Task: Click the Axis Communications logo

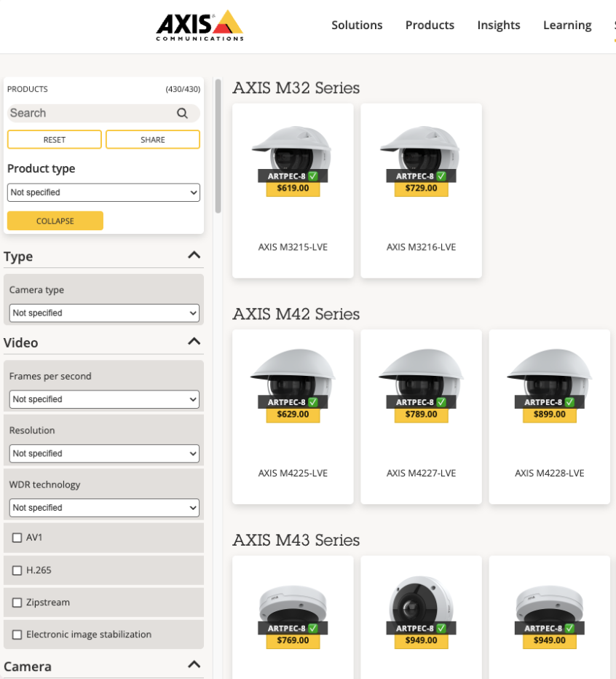Action: point(200,25)
